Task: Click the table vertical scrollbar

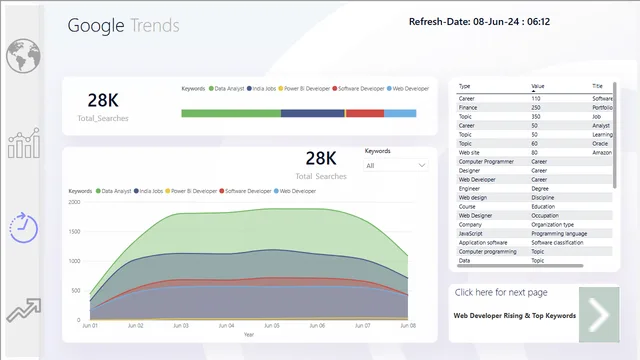Action: point(615,135)
